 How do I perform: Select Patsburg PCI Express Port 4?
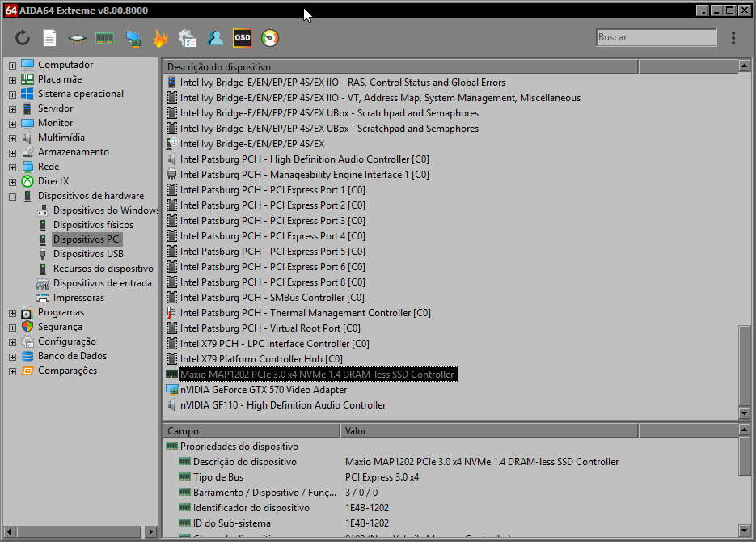[272, 235]
